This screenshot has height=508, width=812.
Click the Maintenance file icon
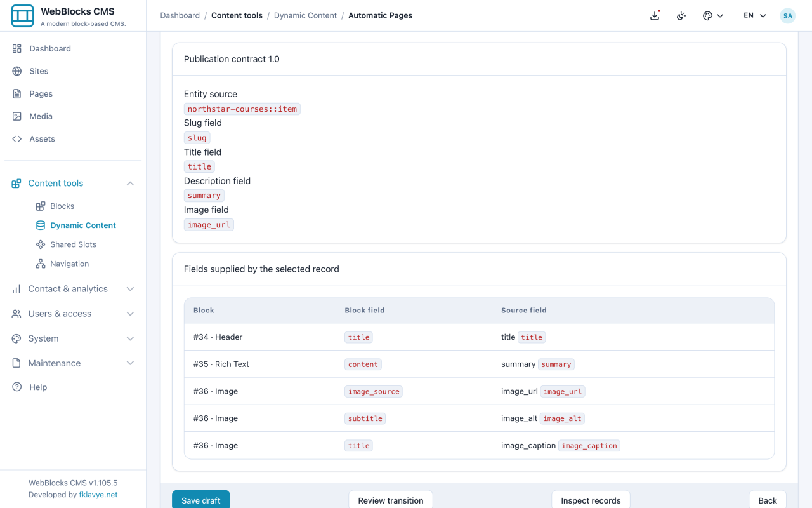16,363
